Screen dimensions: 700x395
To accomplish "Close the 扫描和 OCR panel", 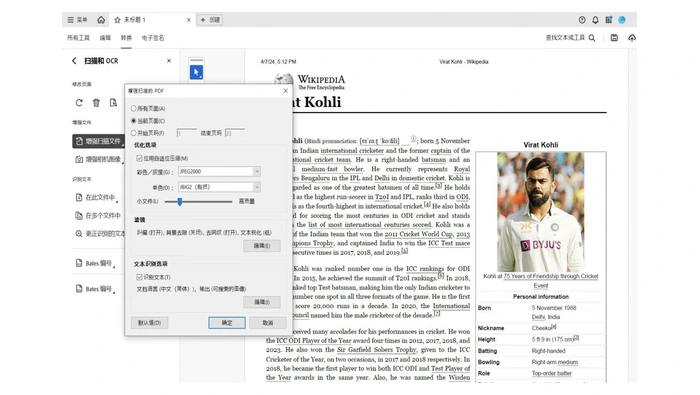I will pyautogui.click(x=169, y=61).
